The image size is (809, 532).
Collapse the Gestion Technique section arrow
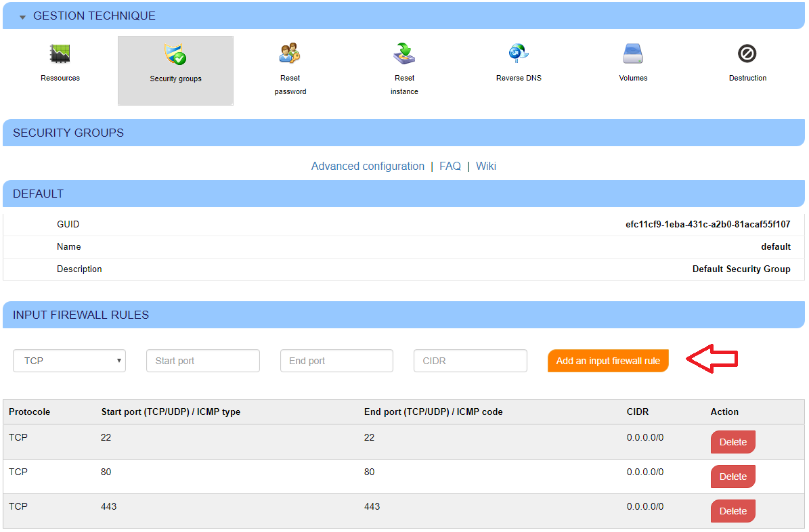pos(22,17)
